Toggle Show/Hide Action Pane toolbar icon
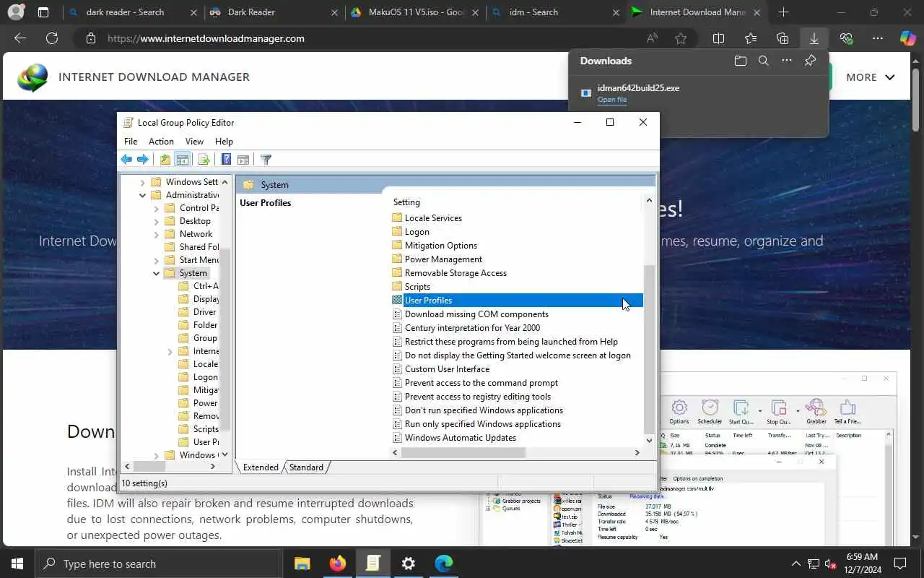The image size is (924, 578). coord(243,160)
